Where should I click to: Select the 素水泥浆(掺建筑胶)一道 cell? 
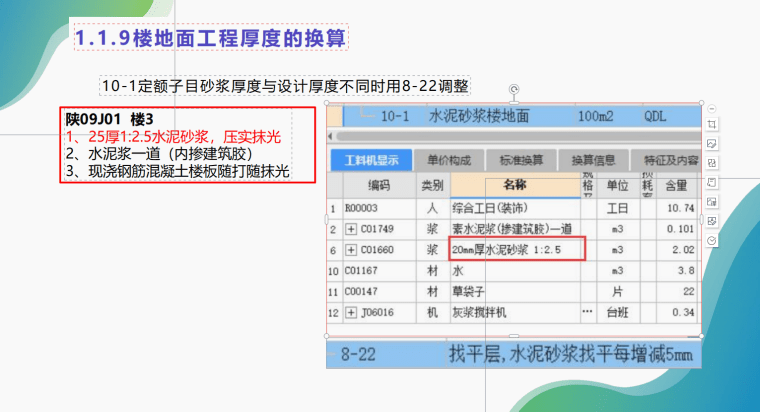tap(515, 229)
